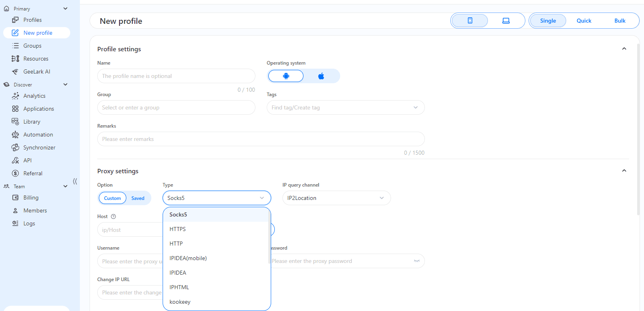
Task: Toggle proxy option to Custom
Action: 112,198
